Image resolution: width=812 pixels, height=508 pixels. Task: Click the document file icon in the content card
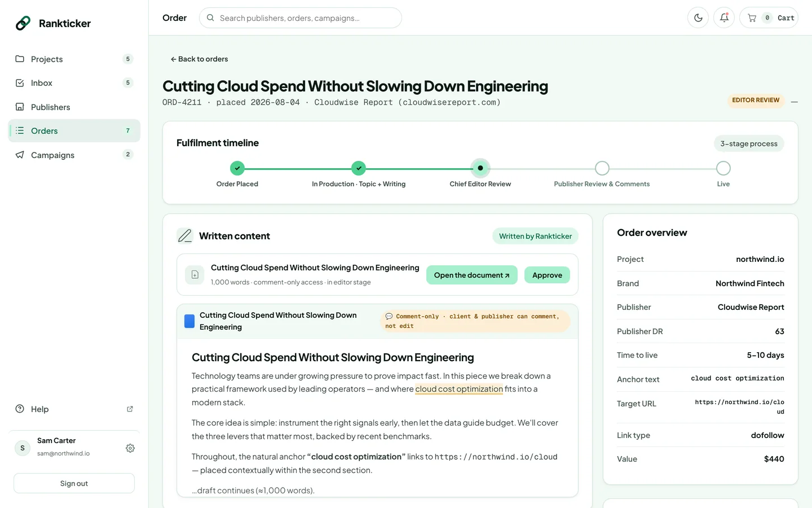tap(195, 275)
